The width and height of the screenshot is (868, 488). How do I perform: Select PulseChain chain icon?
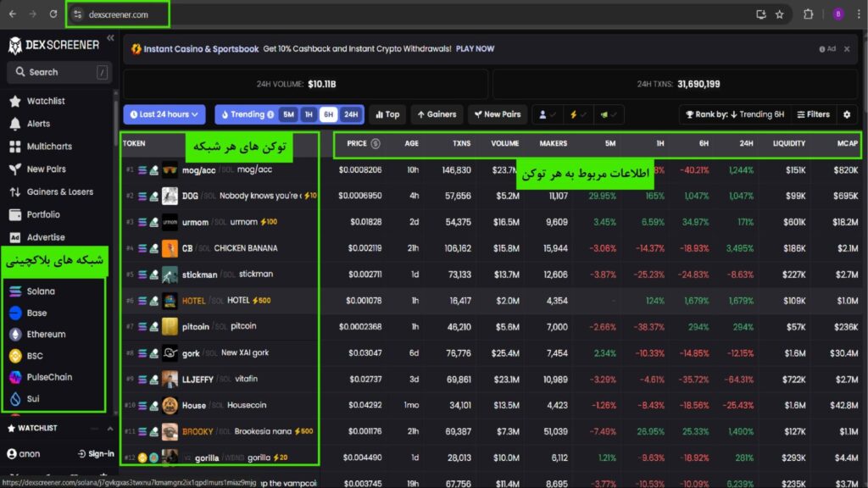[15, 377]
